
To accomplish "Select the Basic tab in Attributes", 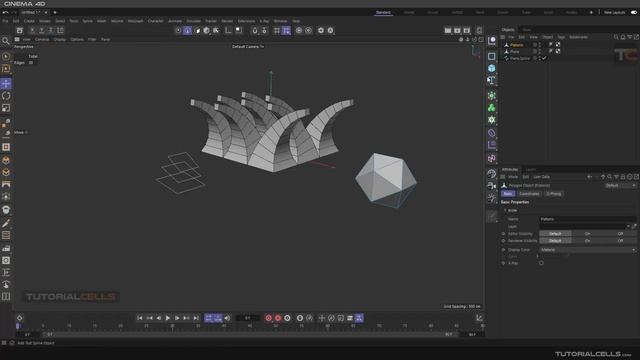I will 508,194.
